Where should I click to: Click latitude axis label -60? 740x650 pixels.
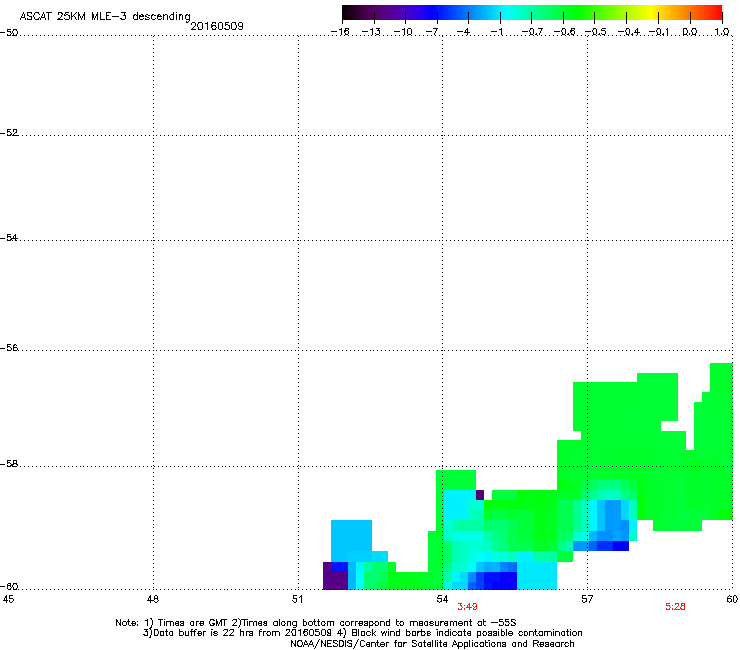click(x=9, y=587)
